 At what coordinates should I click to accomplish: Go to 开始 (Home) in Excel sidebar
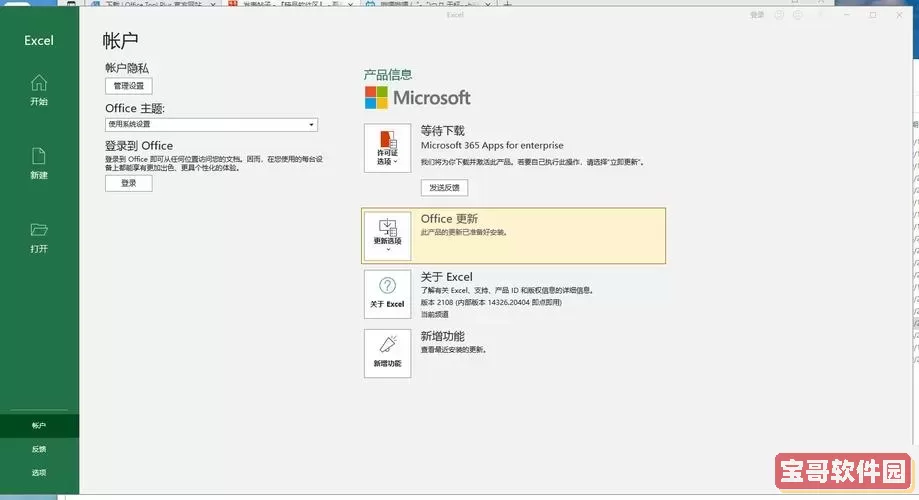[x=39, y=90]
